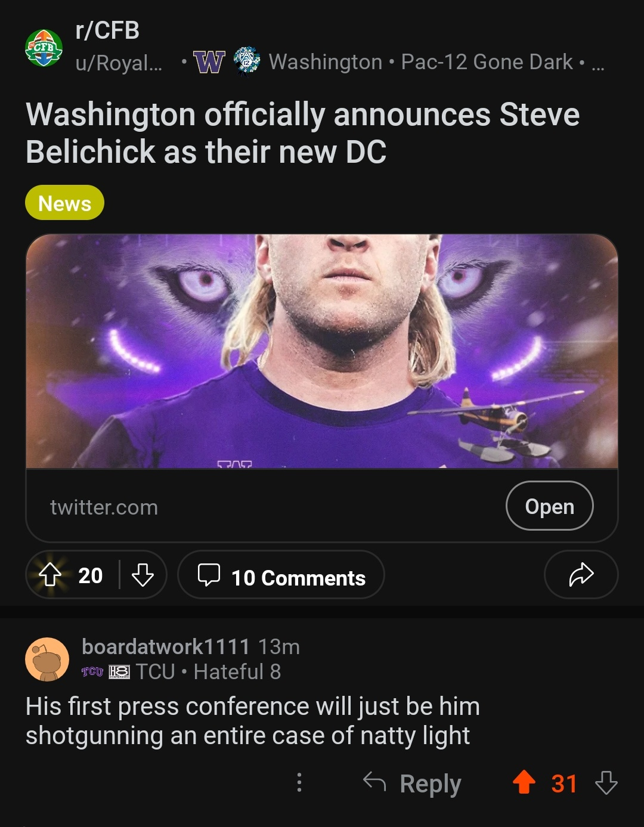Click the Pac-12 Gone Dark flair icon
Viewport: 644px width, 827px height.
coord(246,60)
